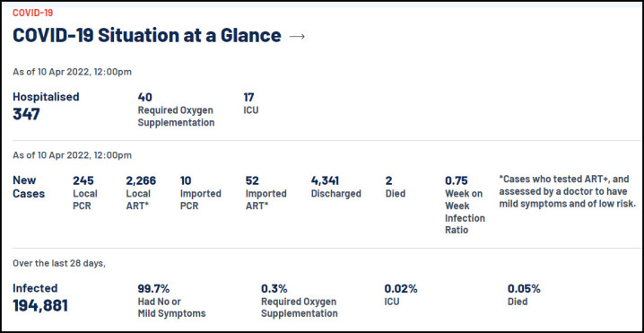644x333 pixels.
Task: Select the 0.05% Died percentage
Action: pos(524,294)
